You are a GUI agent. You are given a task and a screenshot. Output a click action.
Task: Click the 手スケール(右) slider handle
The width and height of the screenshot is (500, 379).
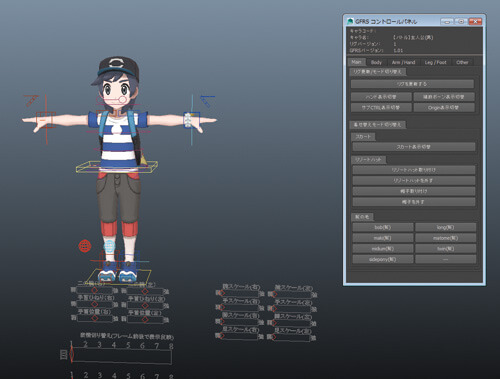(221, 308)
